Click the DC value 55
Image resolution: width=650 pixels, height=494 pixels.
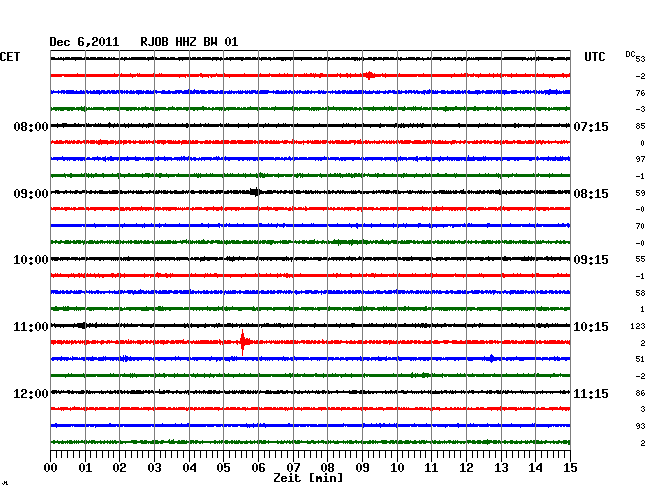(640, 259)
